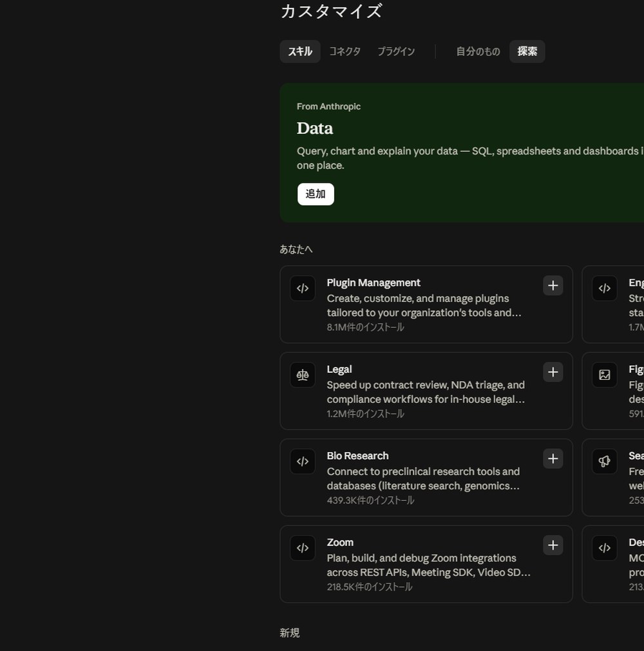Open the Data featured banner title
Viewport: 644px width, 651px height.
[315, 128]
